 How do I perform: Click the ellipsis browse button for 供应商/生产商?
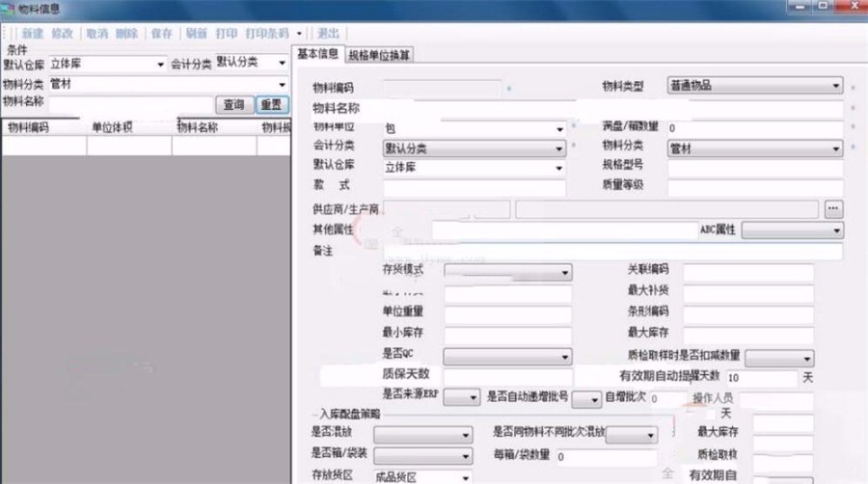(833, 209)
